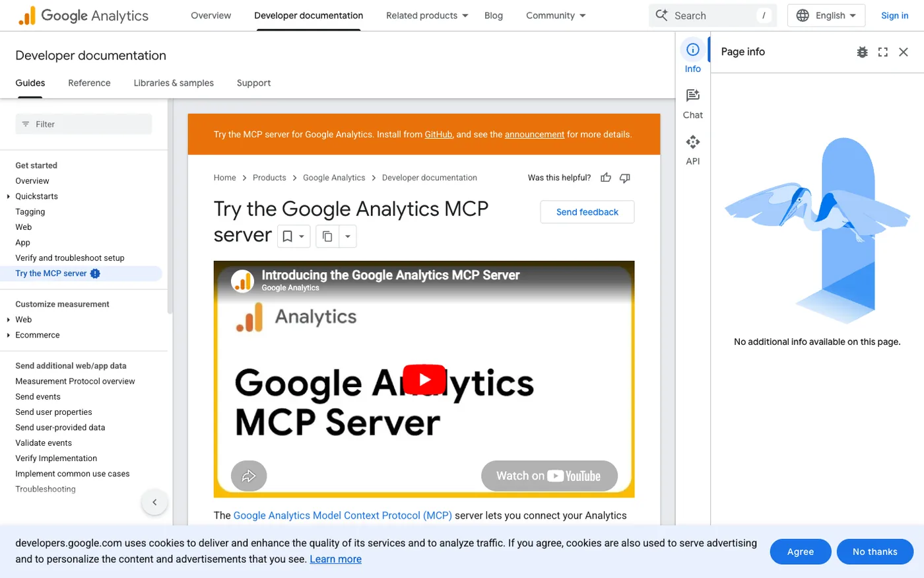Click the Send feedback button

[587, 212]
